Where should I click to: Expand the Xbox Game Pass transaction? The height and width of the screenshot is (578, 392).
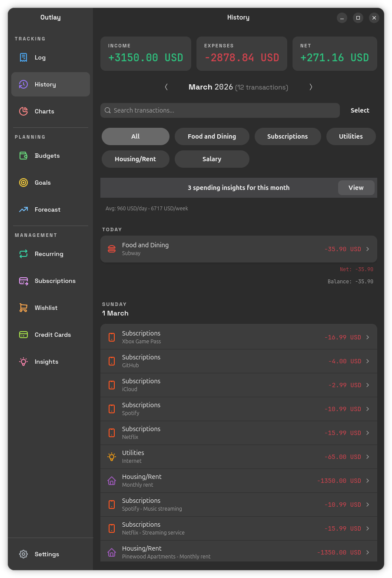[238, 337]
